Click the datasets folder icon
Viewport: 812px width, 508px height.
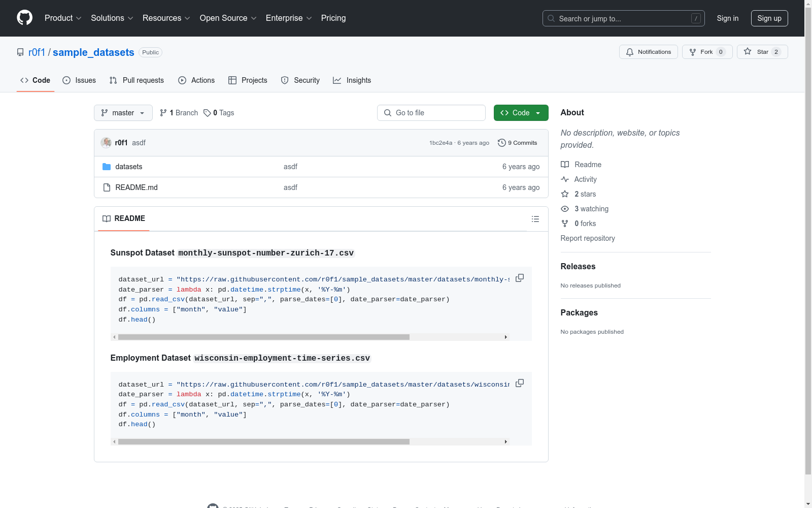(x=107, y=167)
